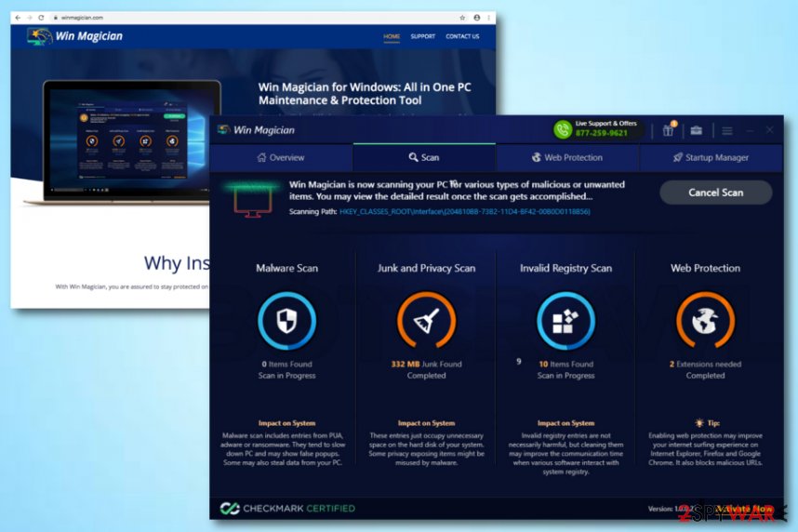Click the Web Protection globe icon

tap(705, 321)
